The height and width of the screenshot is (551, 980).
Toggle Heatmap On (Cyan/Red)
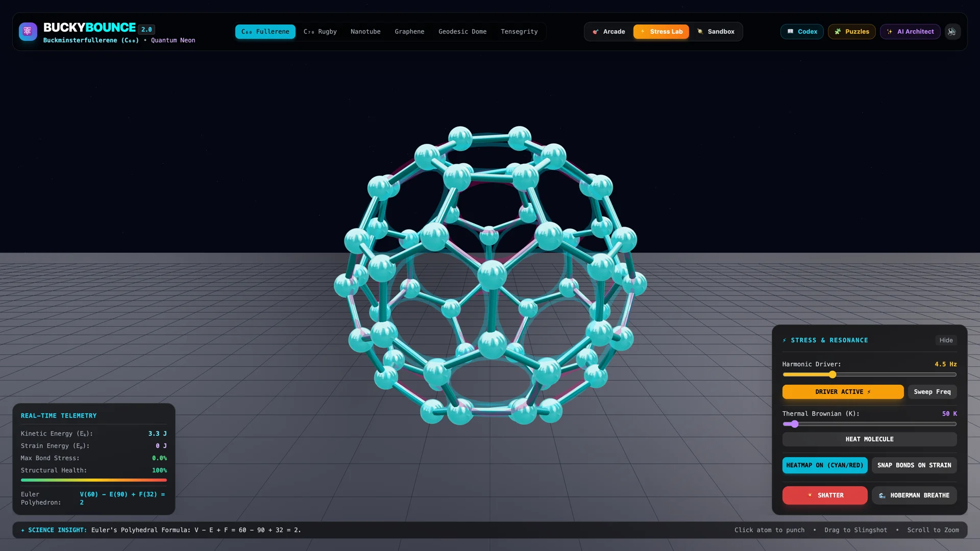tap(825, 465)
